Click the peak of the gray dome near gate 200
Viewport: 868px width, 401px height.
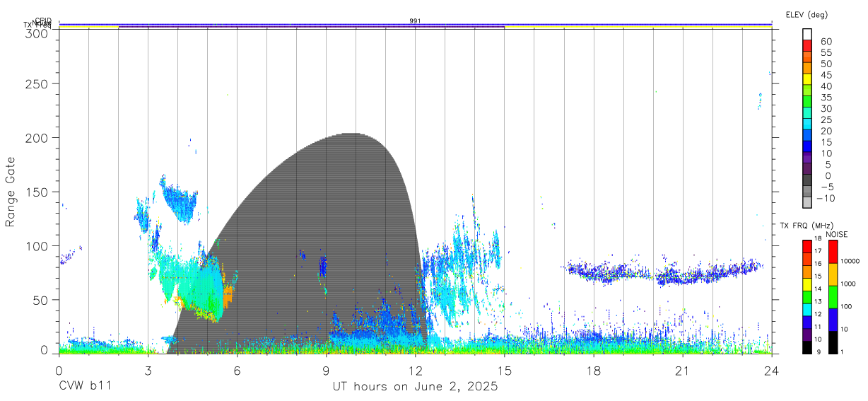click(x=352, y=134)
